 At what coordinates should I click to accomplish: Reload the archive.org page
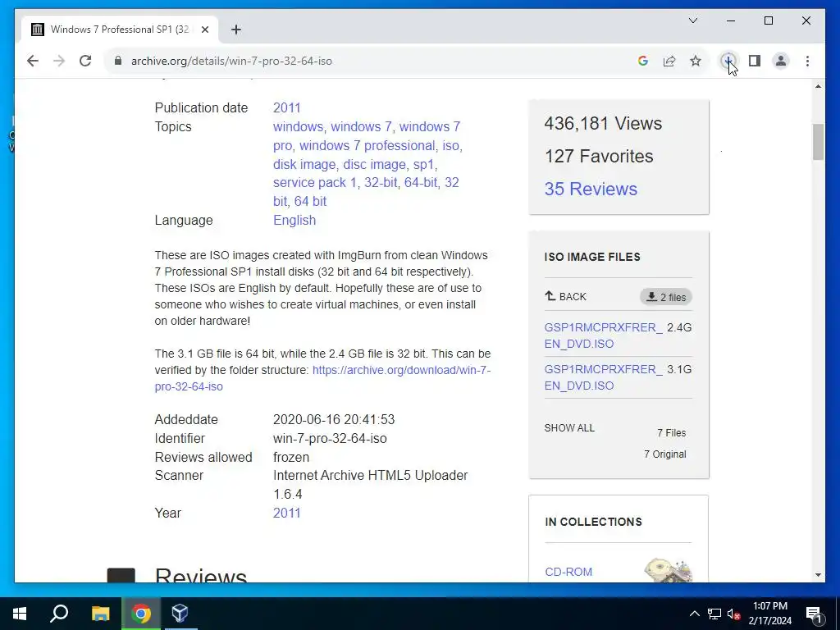pos(85,61)
